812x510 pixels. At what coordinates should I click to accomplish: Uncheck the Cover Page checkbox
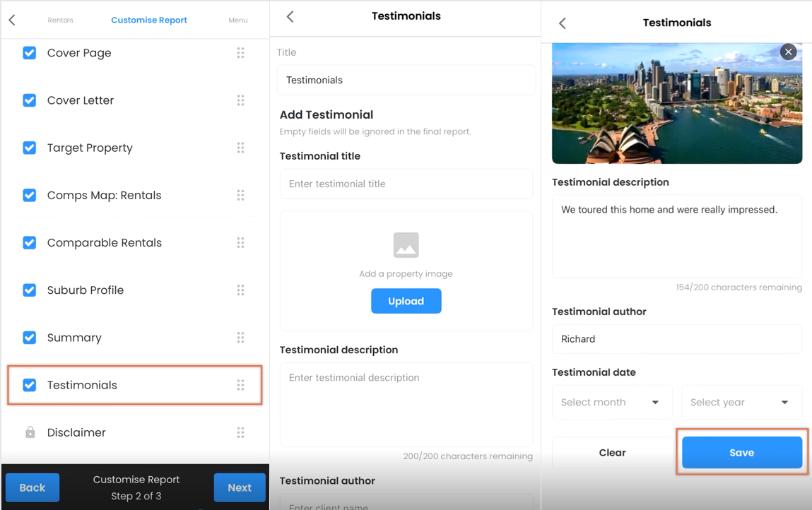pyautogui.click(x=30, y=53)
